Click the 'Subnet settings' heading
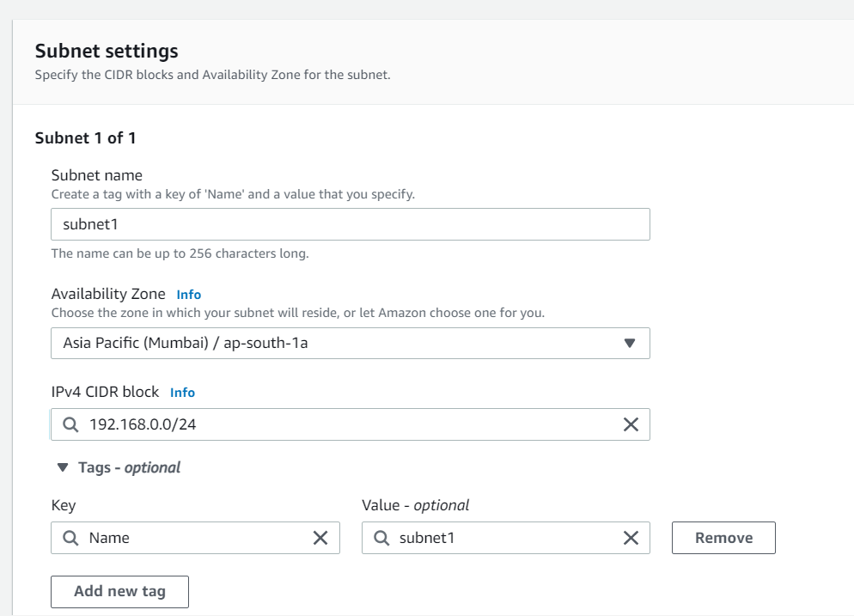This screenshot has height=616, width=854. tap(107, 52)
